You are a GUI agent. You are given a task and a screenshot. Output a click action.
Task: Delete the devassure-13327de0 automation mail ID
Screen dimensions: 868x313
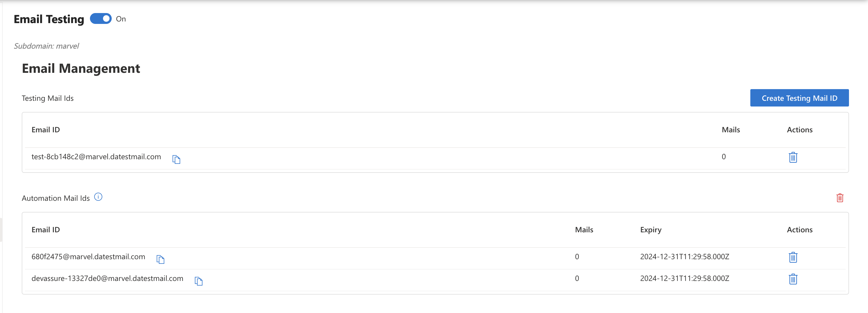tap(793, 279)
